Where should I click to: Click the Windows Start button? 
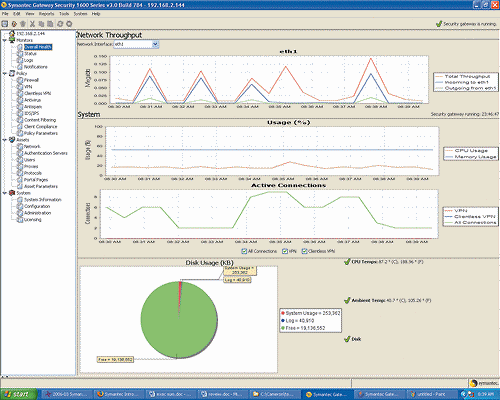(19, 394)
